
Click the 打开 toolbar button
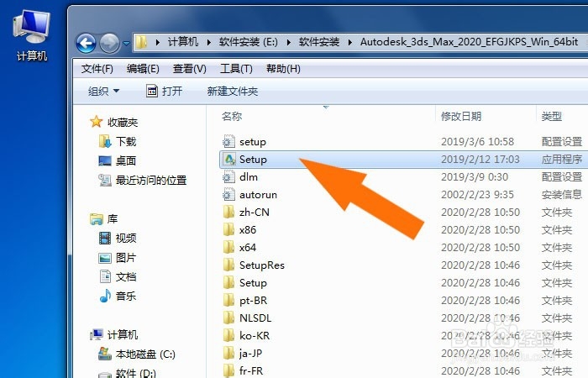pos(164,91)
